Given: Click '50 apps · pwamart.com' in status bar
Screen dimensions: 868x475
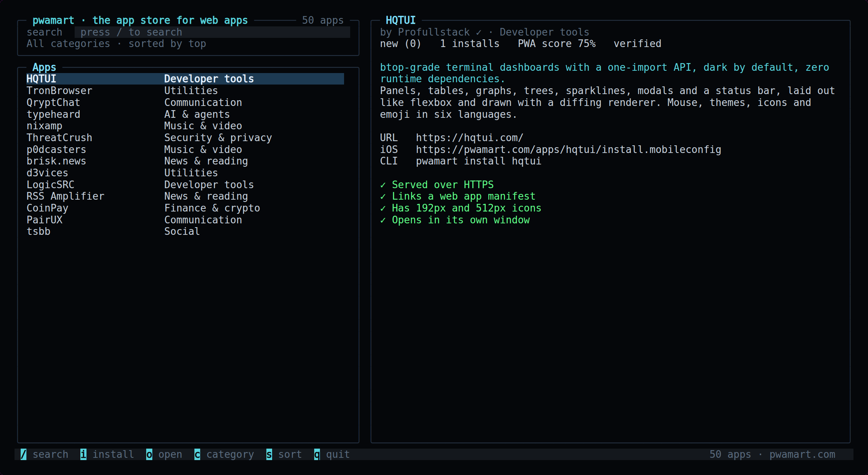Looking at the screenshot, I should (x=772, y=454).
